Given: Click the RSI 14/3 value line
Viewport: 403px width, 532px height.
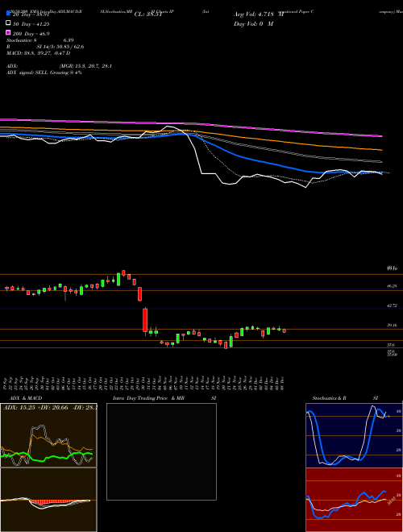Looking at the screenshot, I should (x=45, y=47).
